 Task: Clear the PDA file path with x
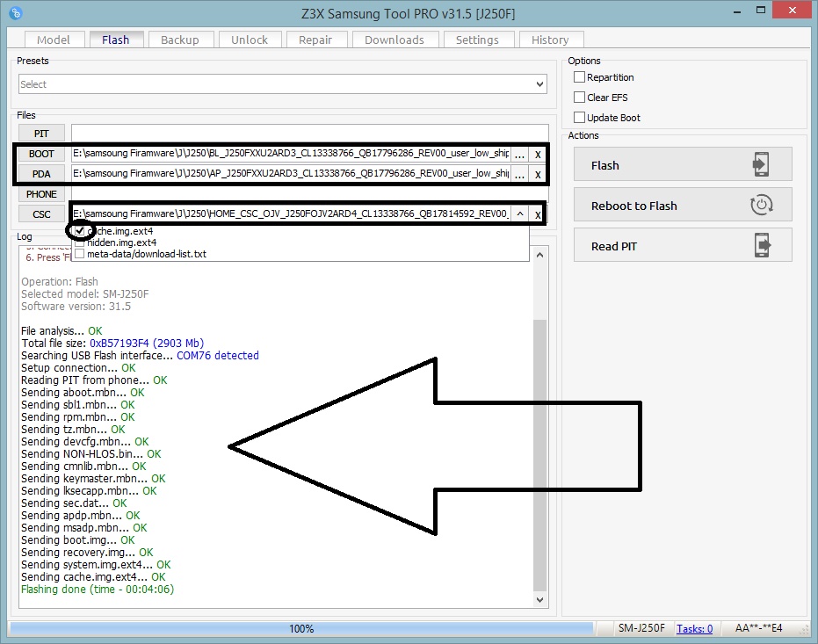[538, 175]
